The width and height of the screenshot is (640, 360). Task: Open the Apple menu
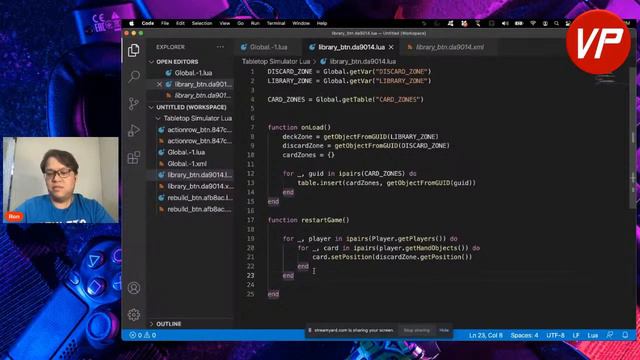(x=131, y=24)
